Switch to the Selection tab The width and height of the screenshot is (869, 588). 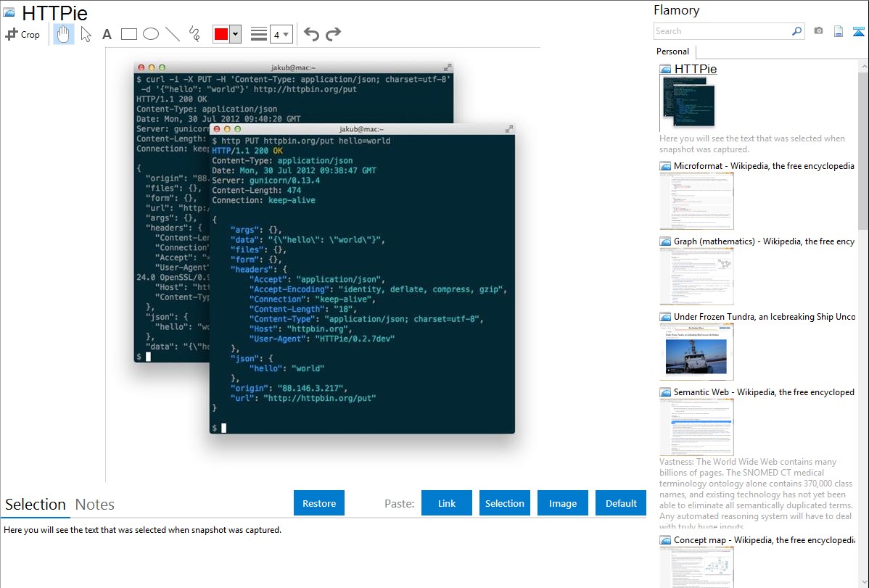[36, 505]
